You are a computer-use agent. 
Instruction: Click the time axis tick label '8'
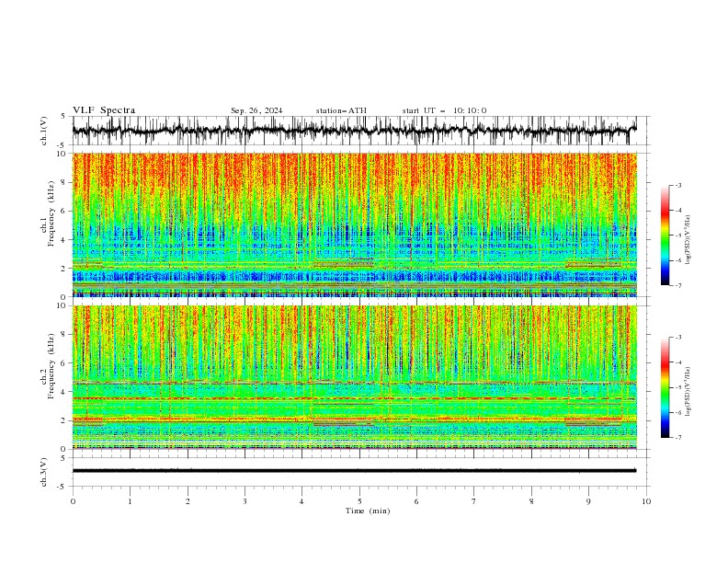(x=531, y=501)
